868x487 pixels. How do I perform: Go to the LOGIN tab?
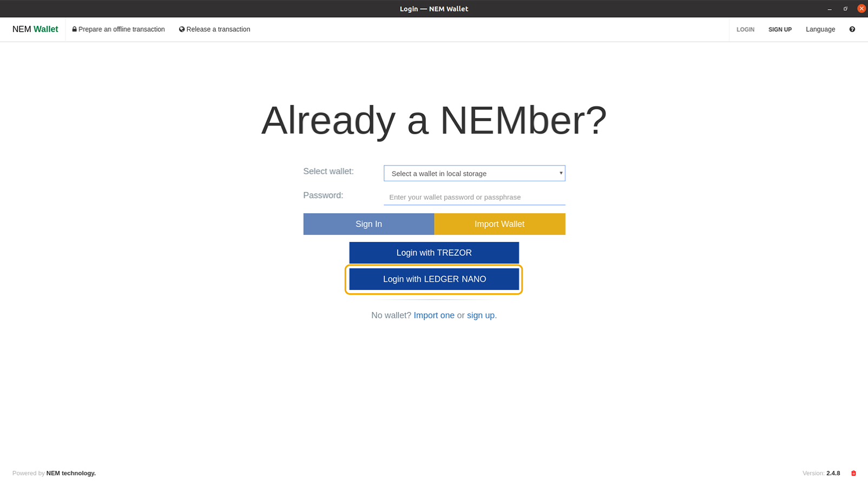tap(745, 29)
